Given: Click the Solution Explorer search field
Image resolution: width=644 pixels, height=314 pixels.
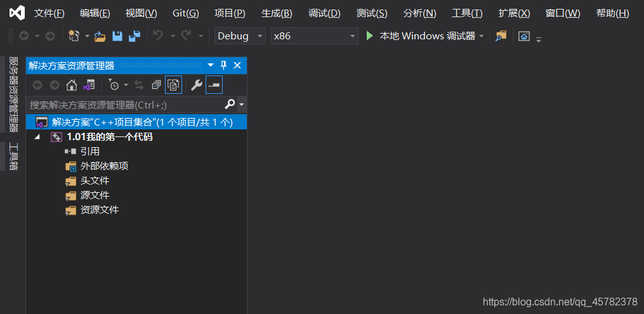Looking at the screenshot, I should 126,105.
